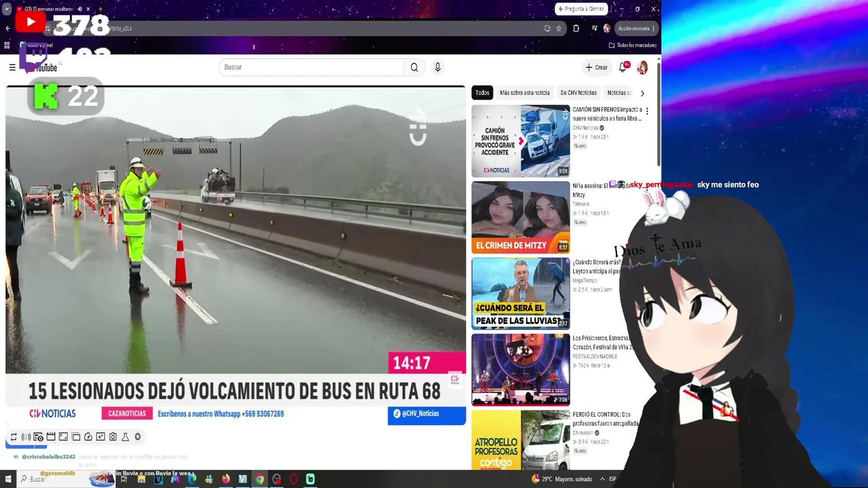Open Microsoft Edge from the taskbar
This screenshot has width=868, height=488.
pos(192,479)
